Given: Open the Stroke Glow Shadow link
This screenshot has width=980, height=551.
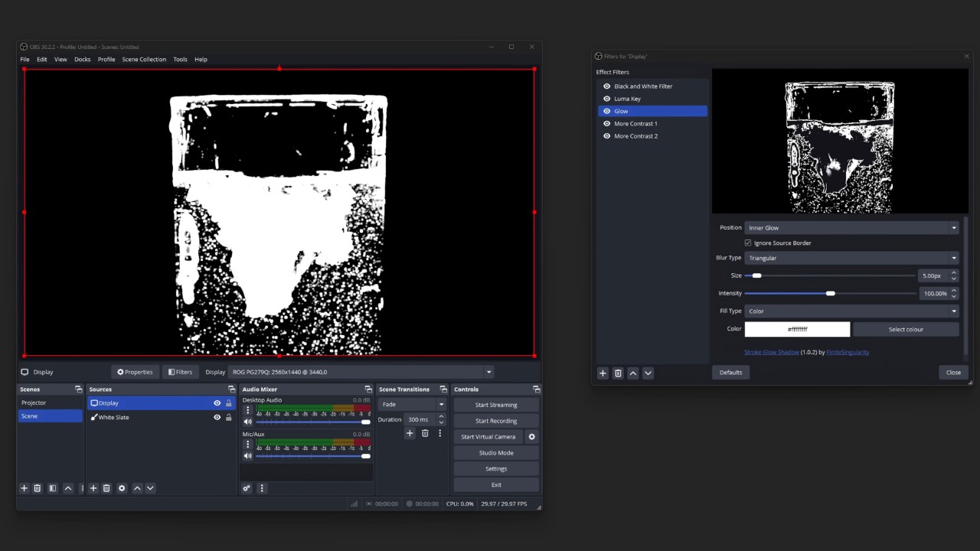Looking at the screenshot, I should tap(771, 352).
